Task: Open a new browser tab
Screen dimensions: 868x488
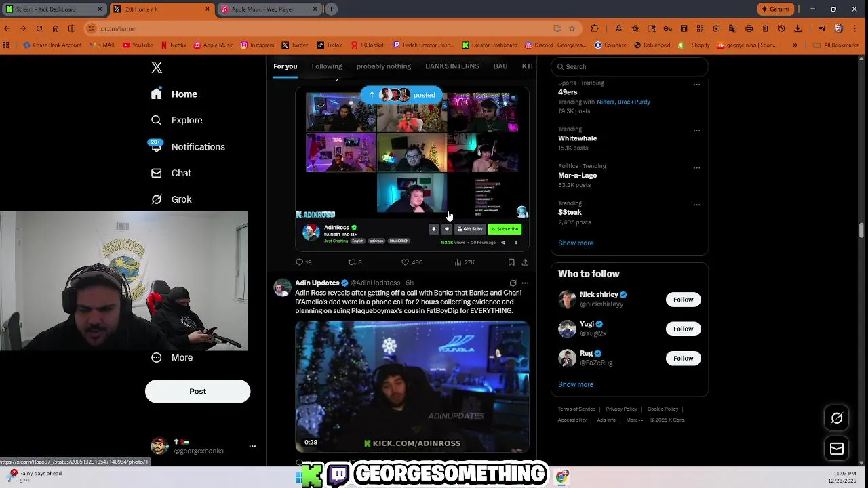Action: (x=331, y=9)
